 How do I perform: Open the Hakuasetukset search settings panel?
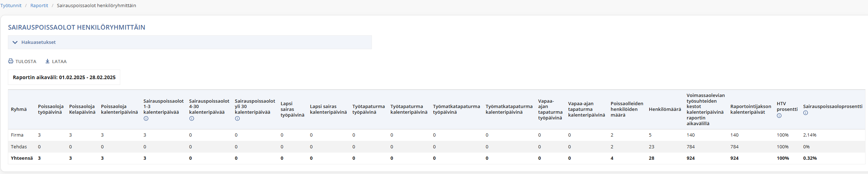[x=190, y=42]
